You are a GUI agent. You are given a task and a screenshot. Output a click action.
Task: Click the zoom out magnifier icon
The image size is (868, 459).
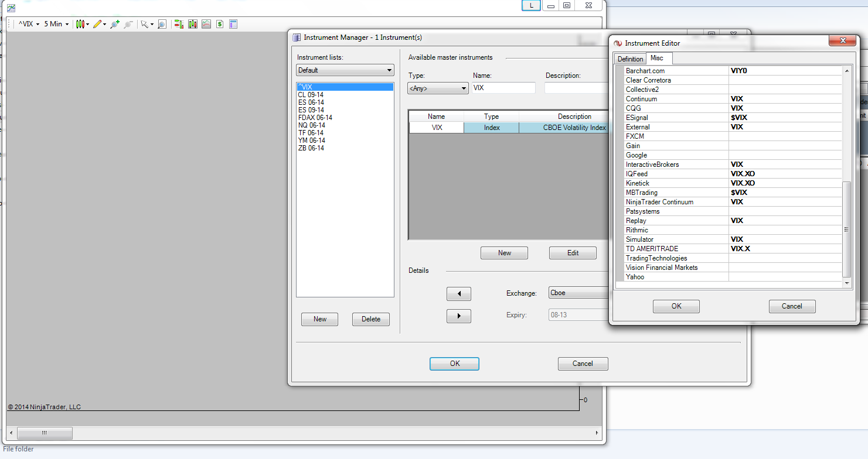[128, 24]
